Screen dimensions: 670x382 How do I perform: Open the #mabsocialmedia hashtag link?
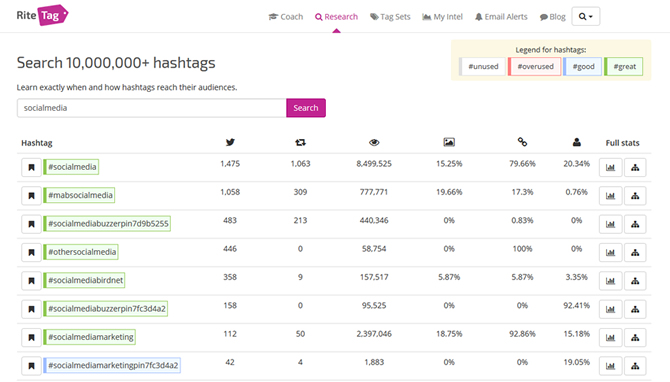[x=79, y=195]
